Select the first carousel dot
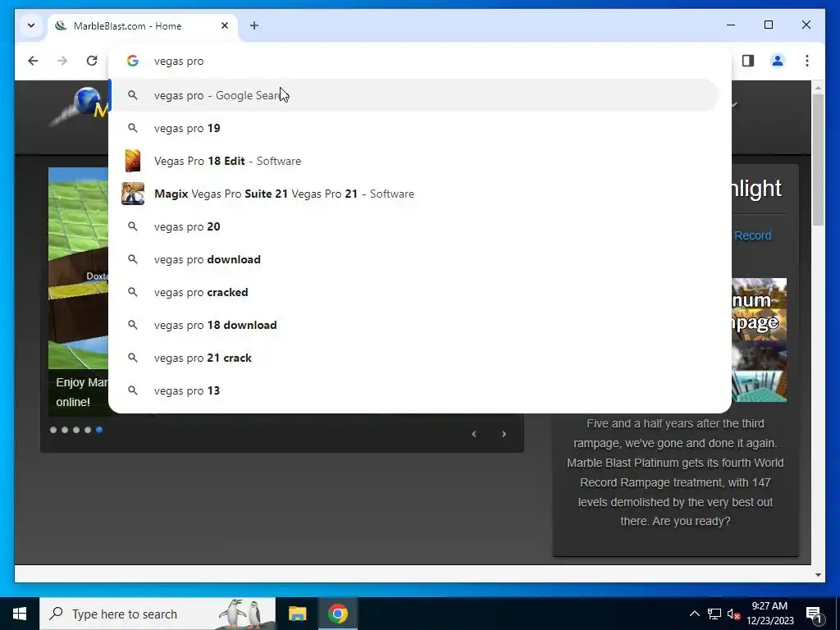 pyautogui.click(x=53, y=430)
